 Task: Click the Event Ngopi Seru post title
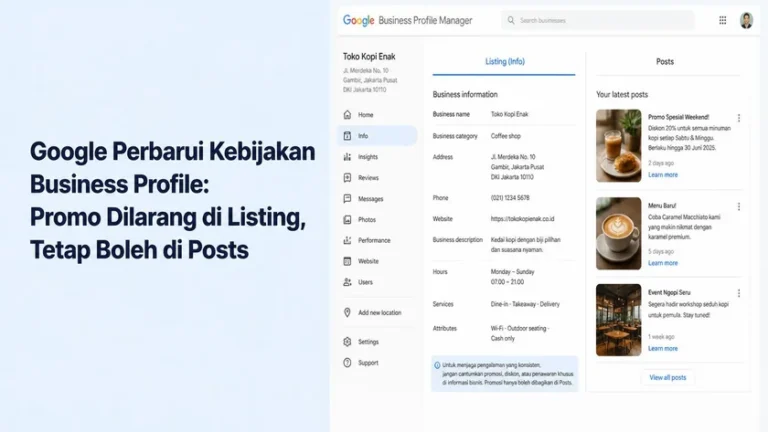tap(669, 292)
